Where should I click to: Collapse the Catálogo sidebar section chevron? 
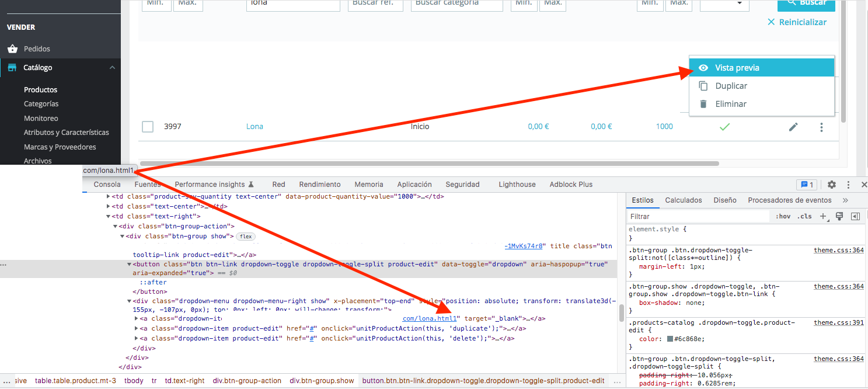click(x=112, y=68)
